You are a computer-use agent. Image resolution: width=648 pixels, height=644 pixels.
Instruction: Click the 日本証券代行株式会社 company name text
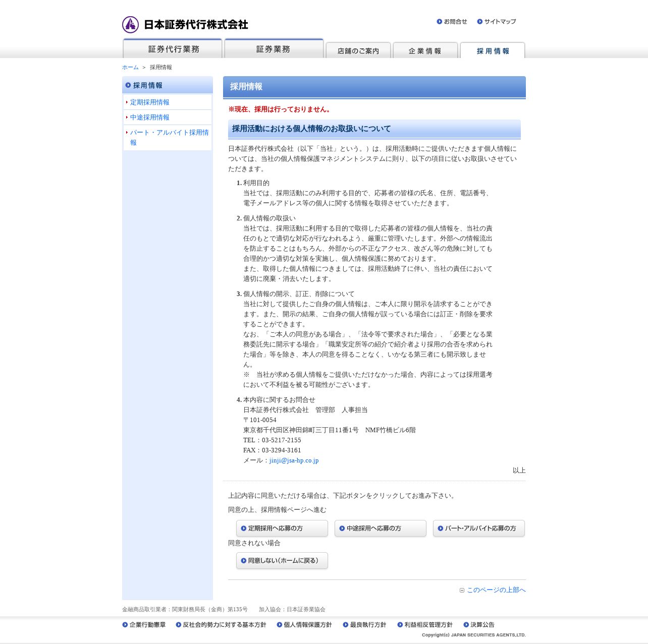tap(196, 25)
